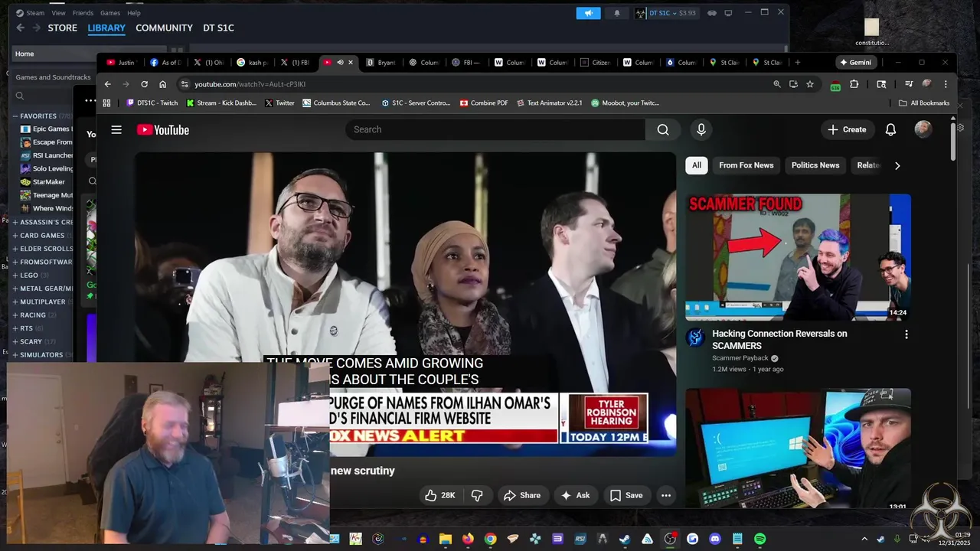This screenshot has width=980, height=551.
Task: Open the Scammer Found video thumbnail
Action: [x=798, y=256]
